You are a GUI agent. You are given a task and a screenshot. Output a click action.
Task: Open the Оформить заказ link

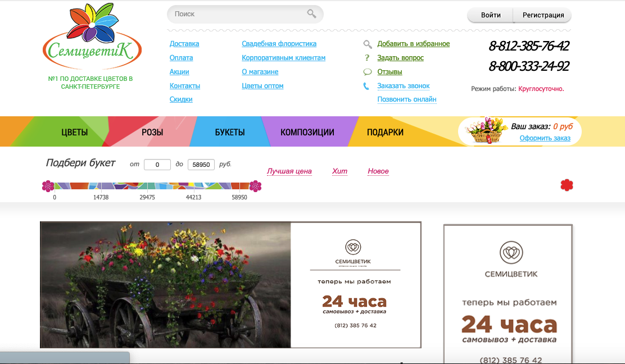(545, 138)
